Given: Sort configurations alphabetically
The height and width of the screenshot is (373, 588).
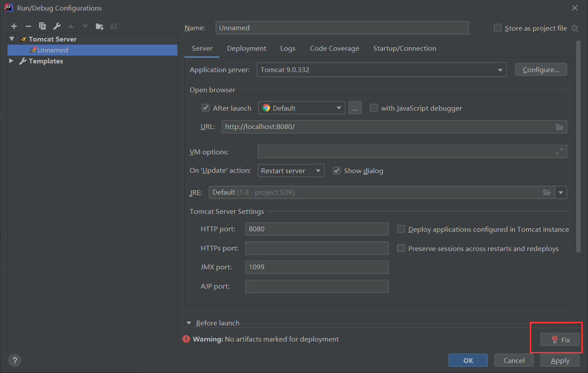Looking at the screenshot, I should point(114,27).
